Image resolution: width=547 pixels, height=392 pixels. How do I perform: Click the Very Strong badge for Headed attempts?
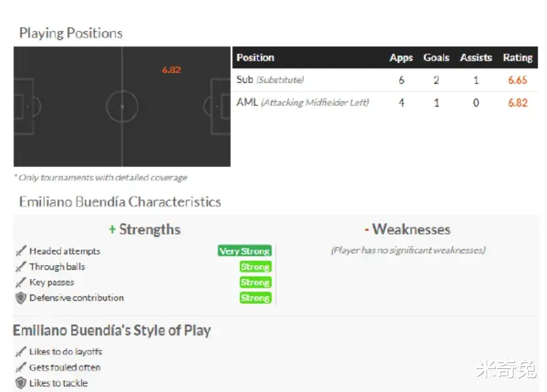click(245, 251)
